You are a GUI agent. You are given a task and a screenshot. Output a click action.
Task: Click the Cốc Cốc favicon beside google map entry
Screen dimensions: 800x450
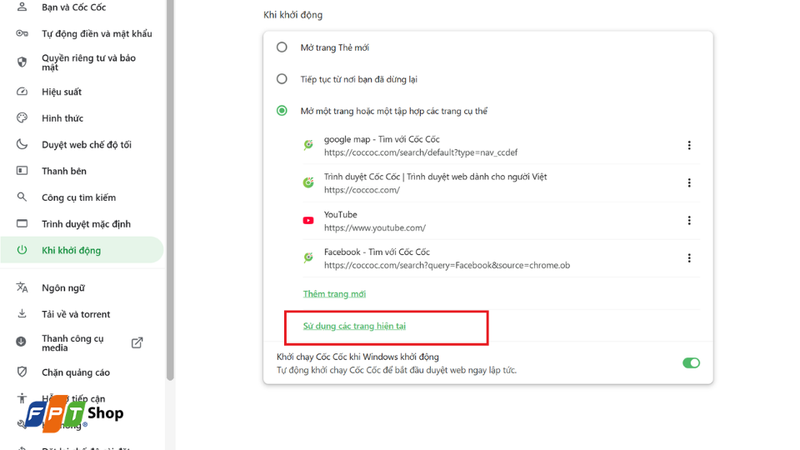(308, 145)
